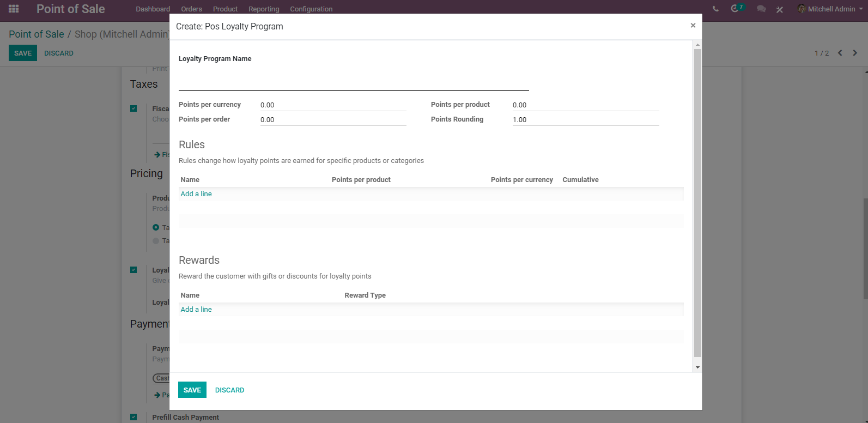Sort Rules by Name column header
This screenshot has width=868, height=423.
pyautogui.click(x=190, y=179)
